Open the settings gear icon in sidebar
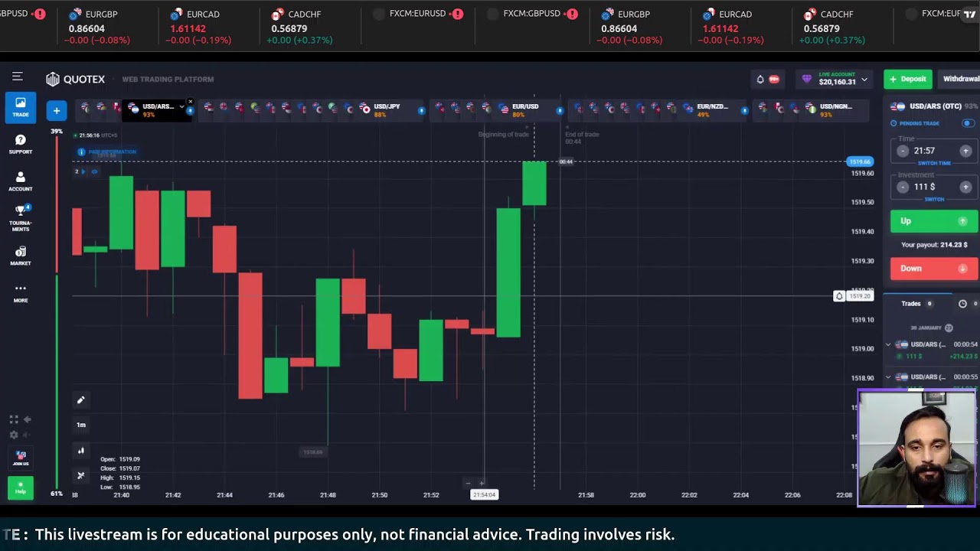980x551 pixels. tap(14, 435)
